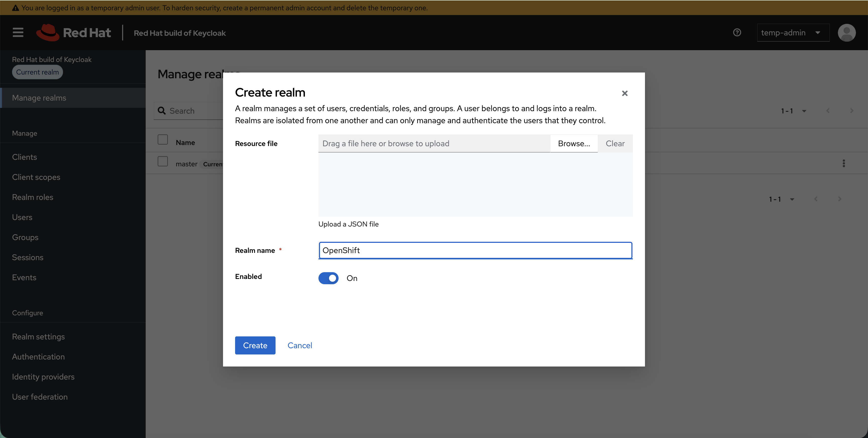The height and width of the screenshot is (438, 868).
Task: Click the user avatar icon
Action: (x=847, y=32)
